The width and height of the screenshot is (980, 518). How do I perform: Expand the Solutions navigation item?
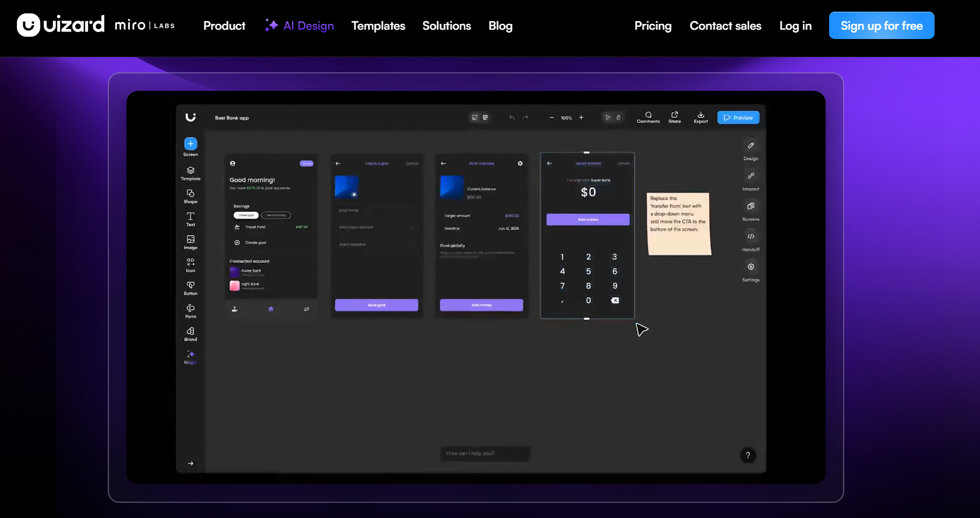pyautogui.click(x=446, y=26)
